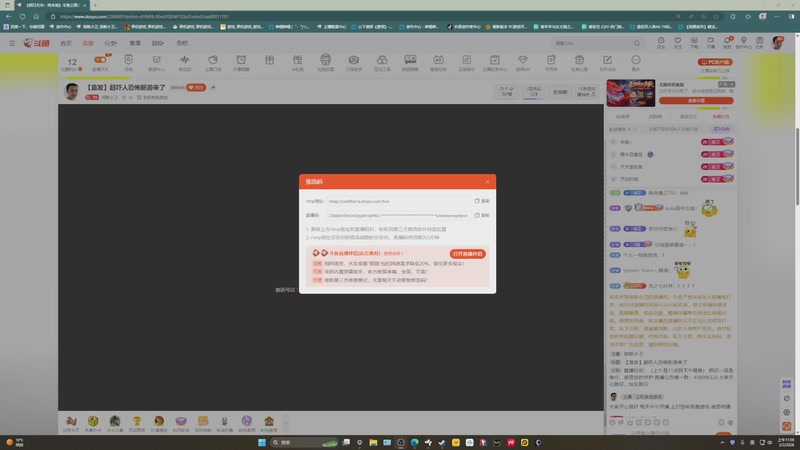The image size is (800, 450).
Task: Open the clock history icon in the header
Action: click(661, 42)
